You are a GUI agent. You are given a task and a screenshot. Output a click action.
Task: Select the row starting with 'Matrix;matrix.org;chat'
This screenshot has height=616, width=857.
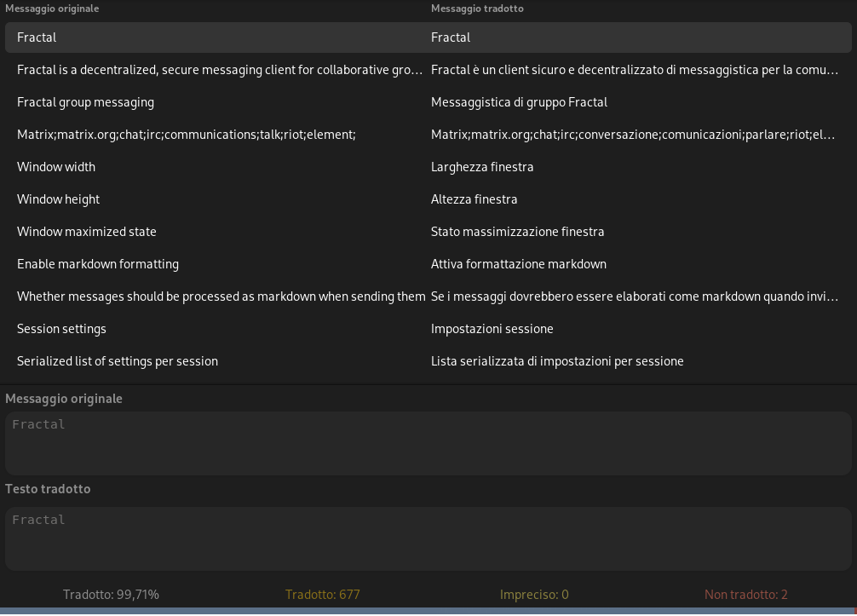(x=186, y=135)
